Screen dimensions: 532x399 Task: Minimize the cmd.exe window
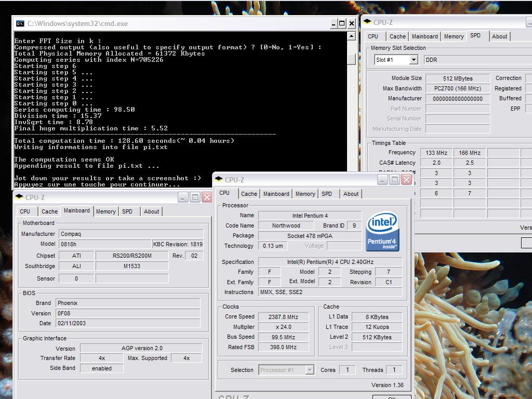coord(334,23)
